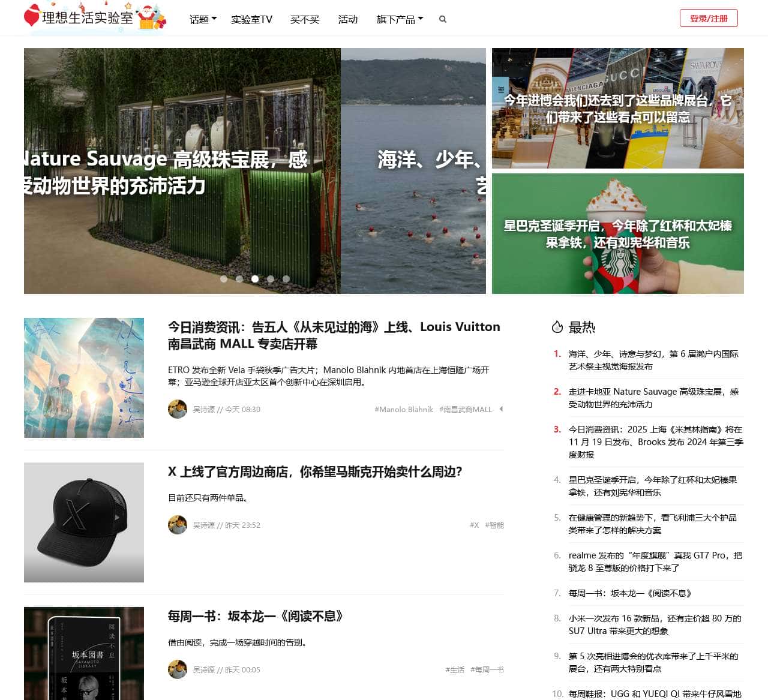Click summary text 目前还只有两件单品。
The width and height of the screenshot is (768, 700).
(x=208, y=498)
